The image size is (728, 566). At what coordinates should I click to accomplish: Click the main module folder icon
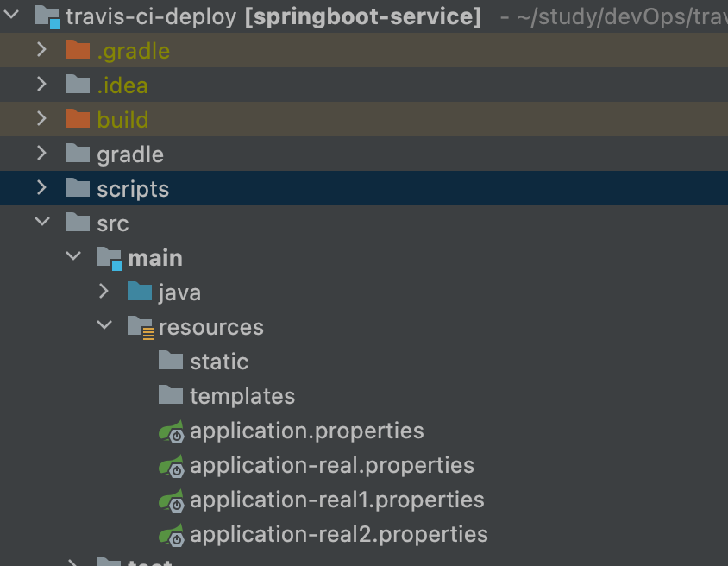[x=110, y=258]
